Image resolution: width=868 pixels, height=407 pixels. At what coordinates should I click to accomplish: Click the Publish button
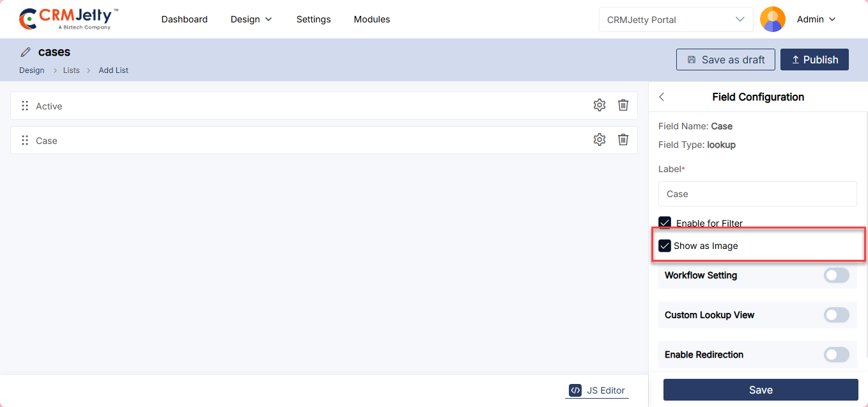814,60
